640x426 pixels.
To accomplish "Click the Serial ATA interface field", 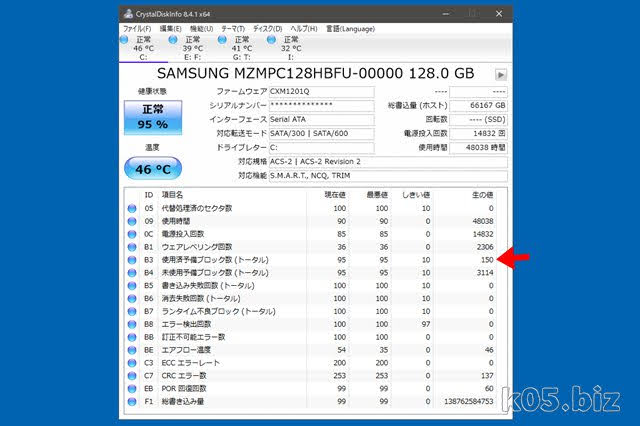I will click(x=322, y=120).
